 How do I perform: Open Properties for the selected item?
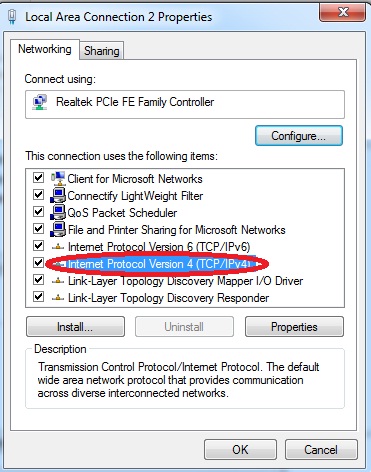(x=294, y=327)
